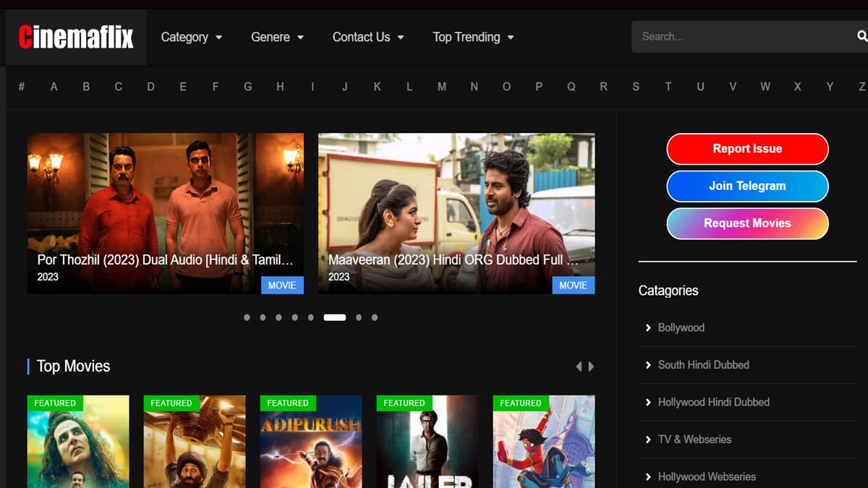Image resolution: width=868 pixels, height=488 pixels.
Task: Filter movies by letter V
Action: [x=733, y=87]
